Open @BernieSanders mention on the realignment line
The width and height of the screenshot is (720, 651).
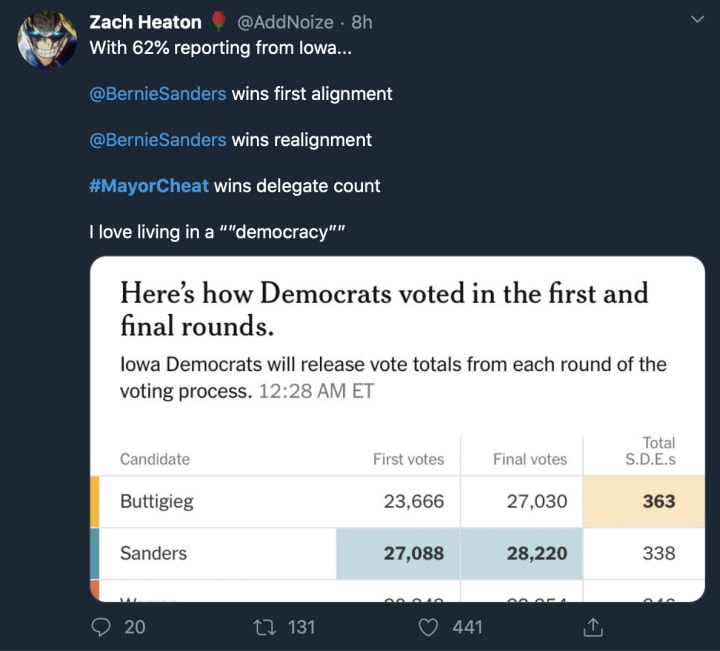pyautogui.click(x=158, y=140)
